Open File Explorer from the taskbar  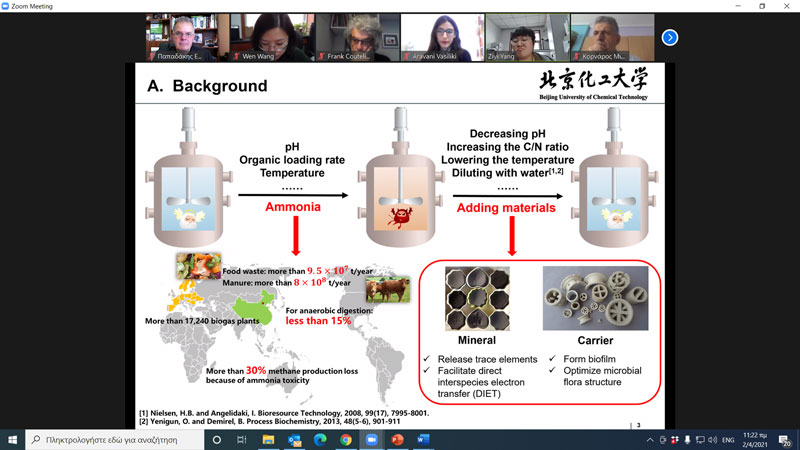click(268, 439)
